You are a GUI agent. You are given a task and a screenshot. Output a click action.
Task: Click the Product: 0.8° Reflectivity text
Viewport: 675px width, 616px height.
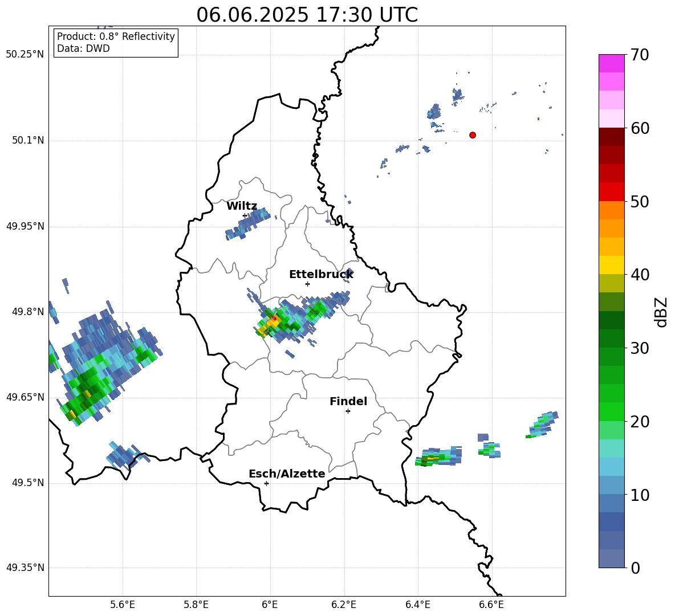coord(116,36)
